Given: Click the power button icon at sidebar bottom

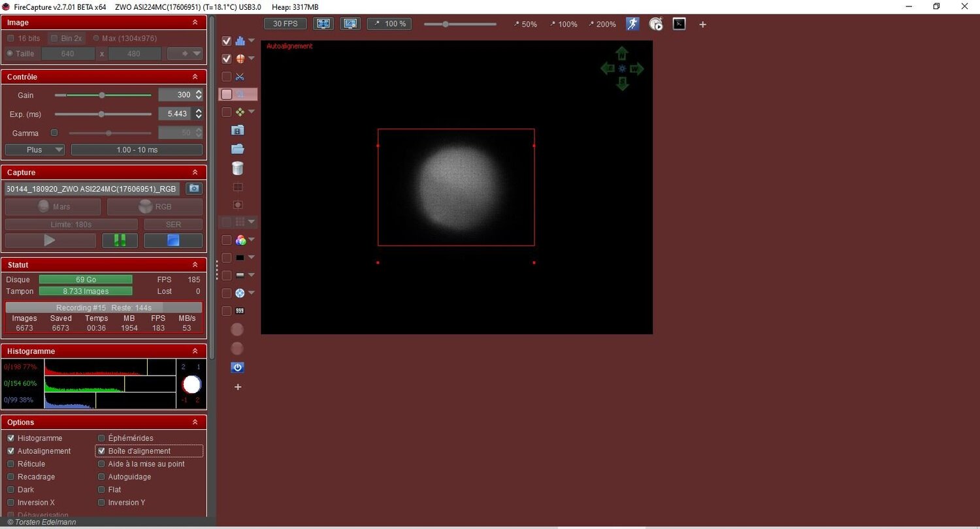Looking at the screenshot, I should pyautogui.click(x=237, y=367).
